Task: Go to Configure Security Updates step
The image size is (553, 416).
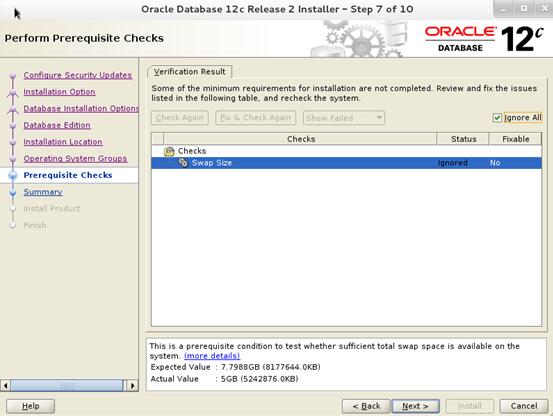Action: click(x=78, y=75)
